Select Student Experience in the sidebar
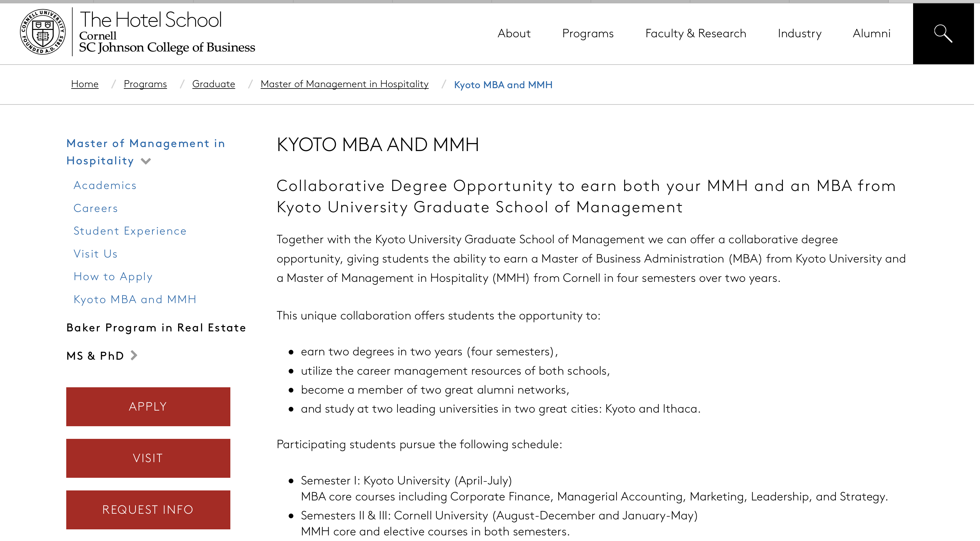 130,231
